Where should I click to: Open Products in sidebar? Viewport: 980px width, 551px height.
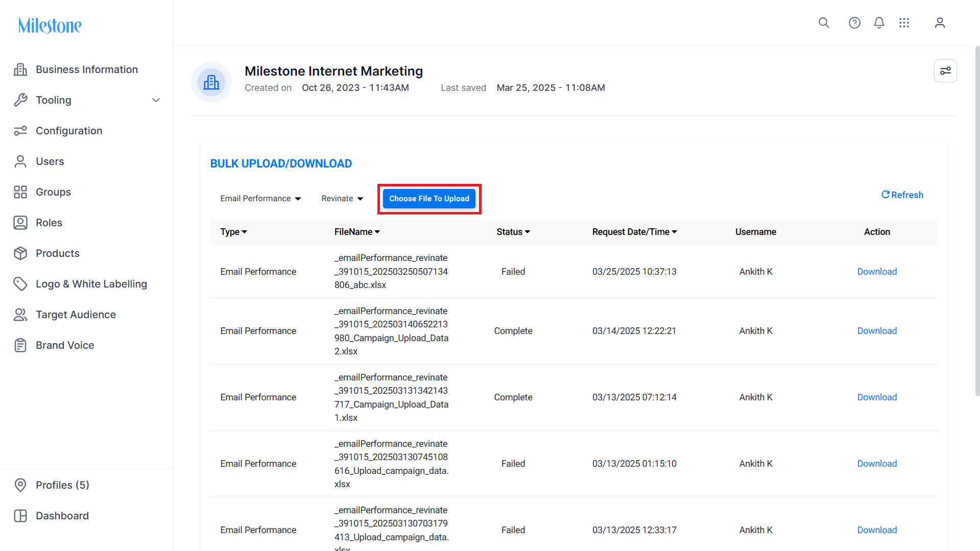tap(58, 253)
